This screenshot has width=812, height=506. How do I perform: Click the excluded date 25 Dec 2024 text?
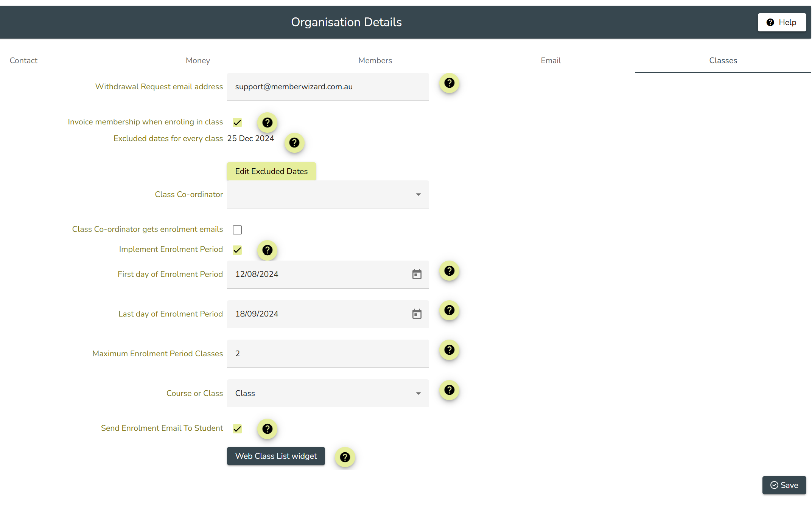[250, 138]
